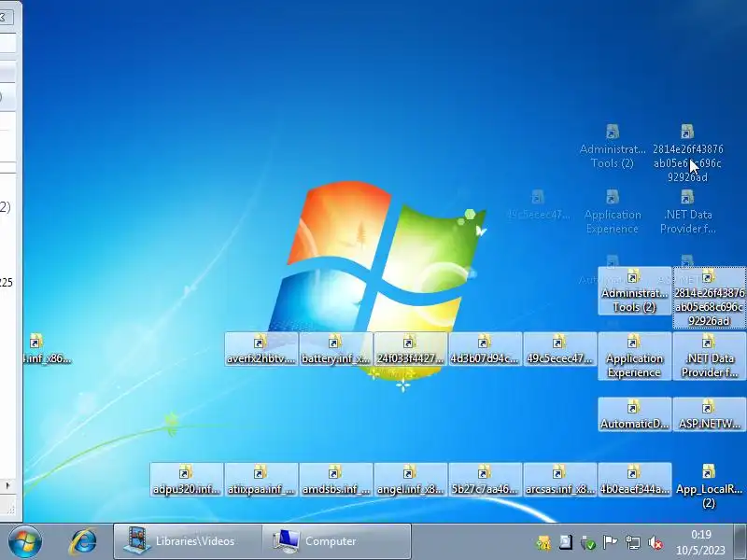Select the 4d3b07d94c... desktop shortcut

point(485,349)
